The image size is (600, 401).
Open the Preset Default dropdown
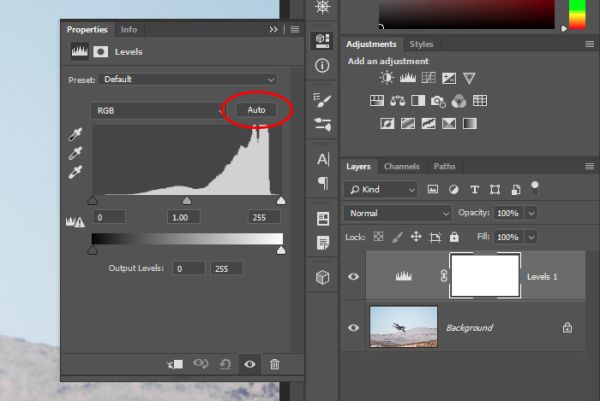tap(187, 79)
